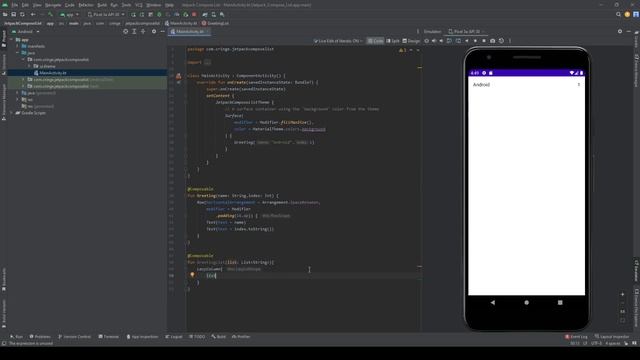Viewport: 640px width, 360px height.
Task: Expand the res folder
Action: tap(18, 100)
